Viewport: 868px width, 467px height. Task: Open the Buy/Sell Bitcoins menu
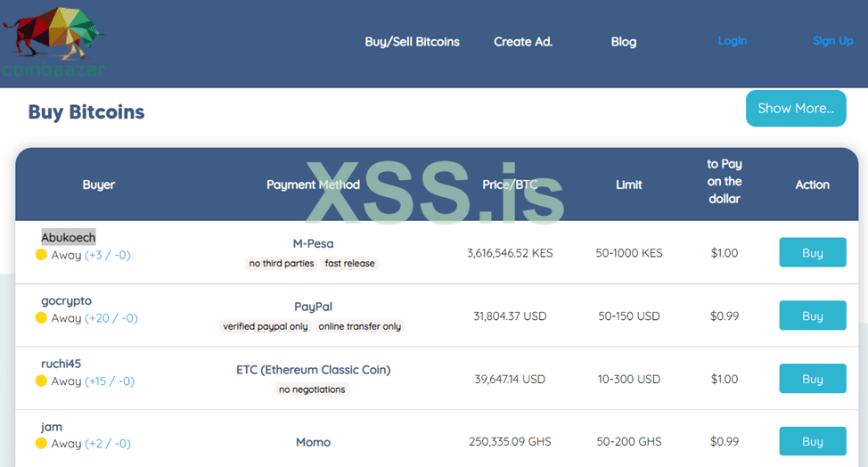[x=412, y=42]
